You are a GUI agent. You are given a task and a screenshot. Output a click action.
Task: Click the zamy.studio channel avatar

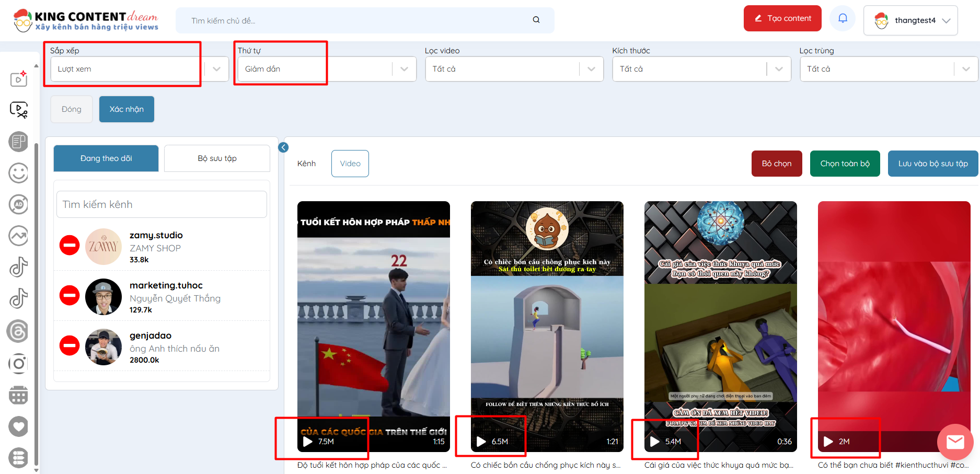[x=103, y=246]
